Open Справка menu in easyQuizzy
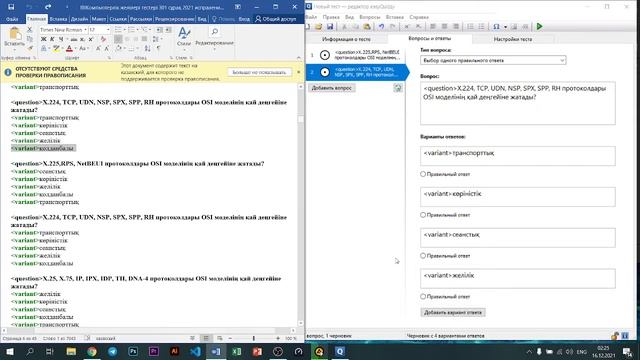 pos(419,17)
